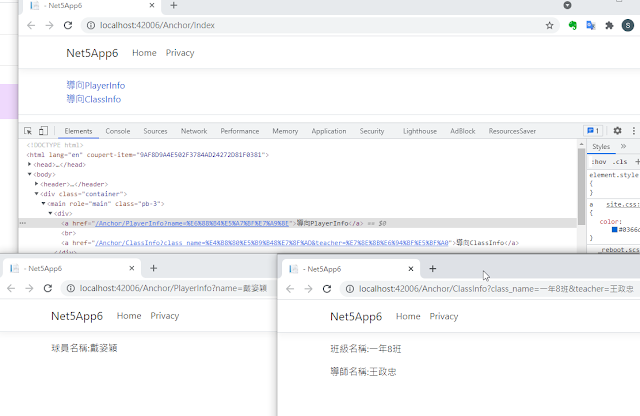The image size is (640, 416).
Task: Close the ClassInfo window tab
Action: (411, 269)
